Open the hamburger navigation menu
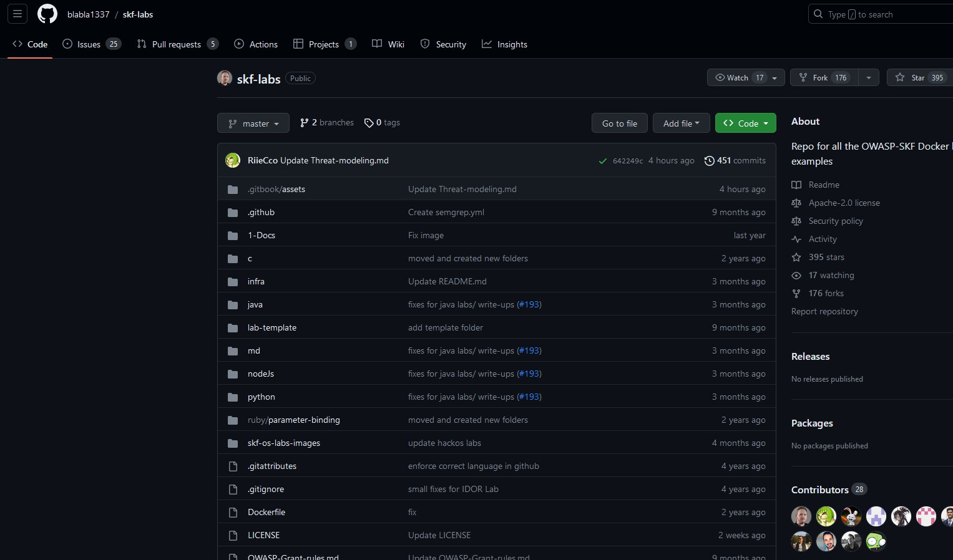This screenshot has width=953, height=560. [x=17, y=14]
